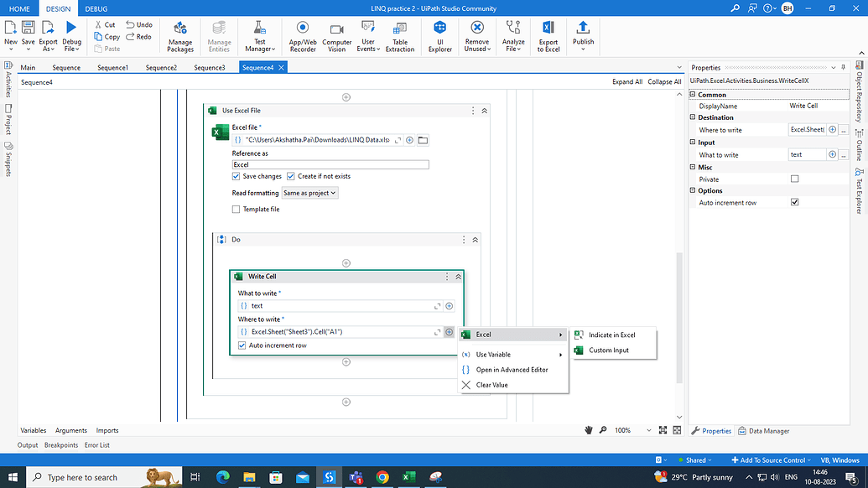Viewport: 868px width, 488px height.
Task: Open the Table Extraction wizard
Action: 400,36
